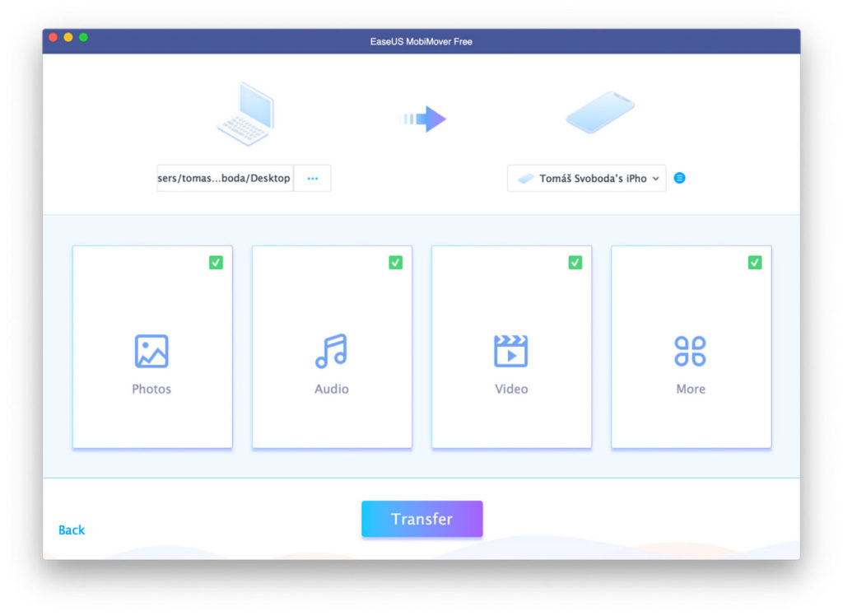The height and width of the screenshot is (616, 843).
Task: Click the Video label text
Action: (511, 389)
